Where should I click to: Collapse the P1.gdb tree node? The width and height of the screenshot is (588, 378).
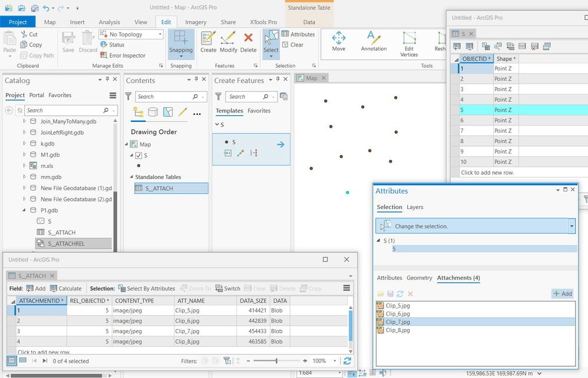(24, 210)
